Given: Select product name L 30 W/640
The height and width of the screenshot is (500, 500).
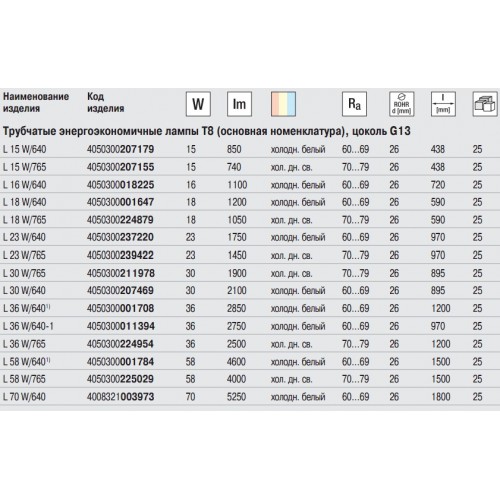Looking at the screenshot, I should pyautogui.click(x=24, y=290).
